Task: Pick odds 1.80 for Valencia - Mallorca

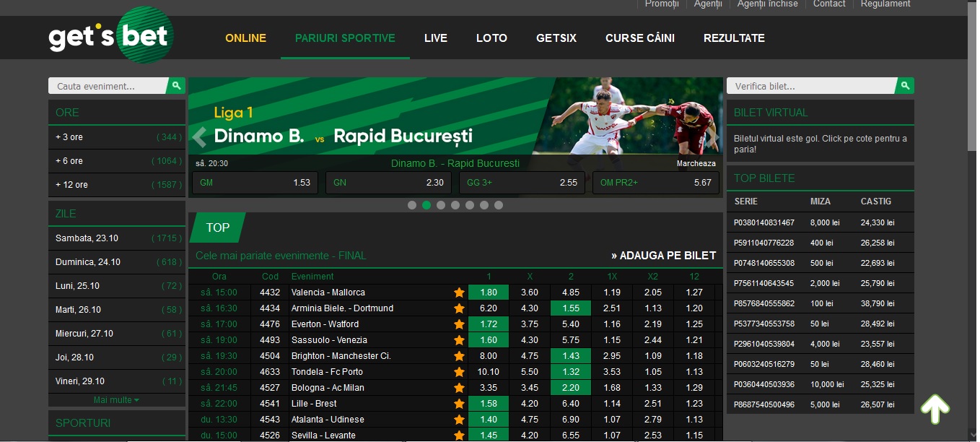Action: [489, 292]
